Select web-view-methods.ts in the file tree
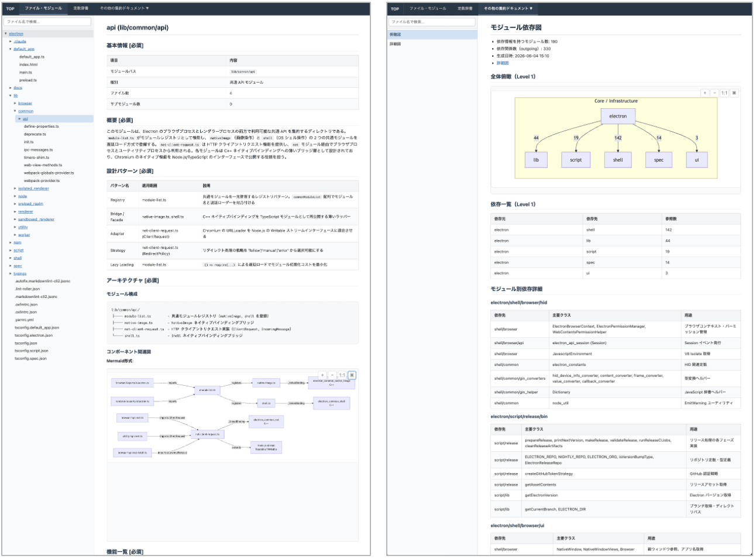This screenshot has width=756, height=559. (x=43, y=165)
